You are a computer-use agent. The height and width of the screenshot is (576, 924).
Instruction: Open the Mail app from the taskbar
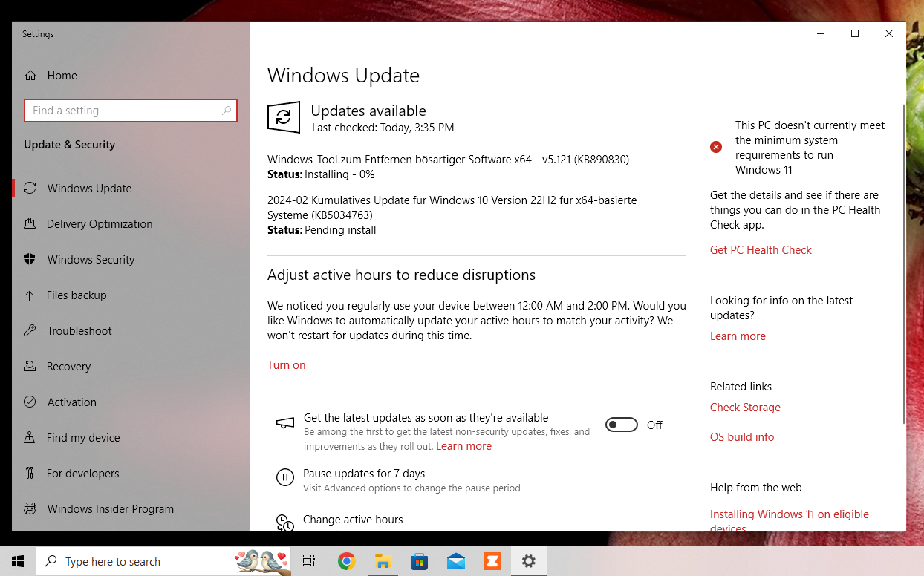pos(455,562)
